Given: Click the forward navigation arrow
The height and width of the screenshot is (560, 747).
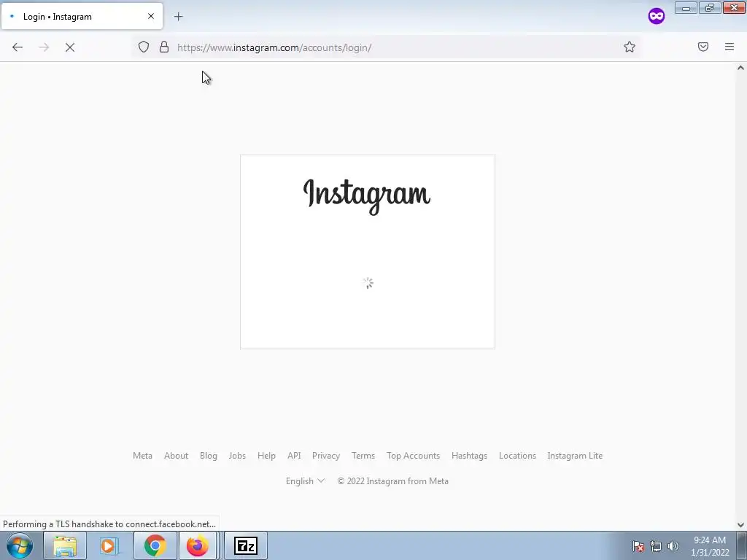Looking at the screenshot, I should (44, 47).
